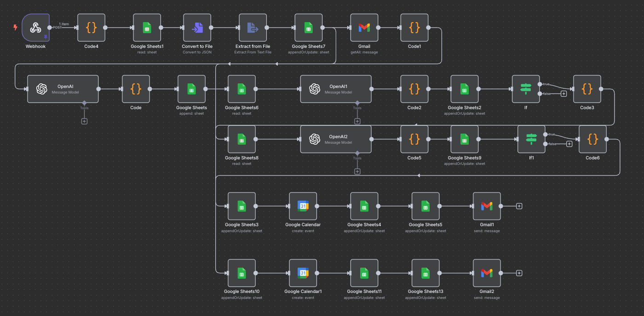Open the Google Sheets3 node

[x=241, y=206]
